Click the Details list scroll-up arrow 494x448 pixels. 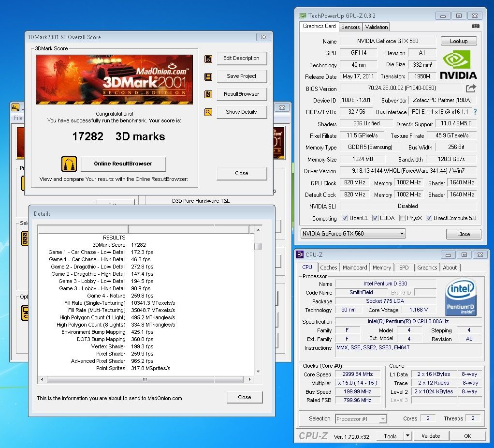click(258, 230)
